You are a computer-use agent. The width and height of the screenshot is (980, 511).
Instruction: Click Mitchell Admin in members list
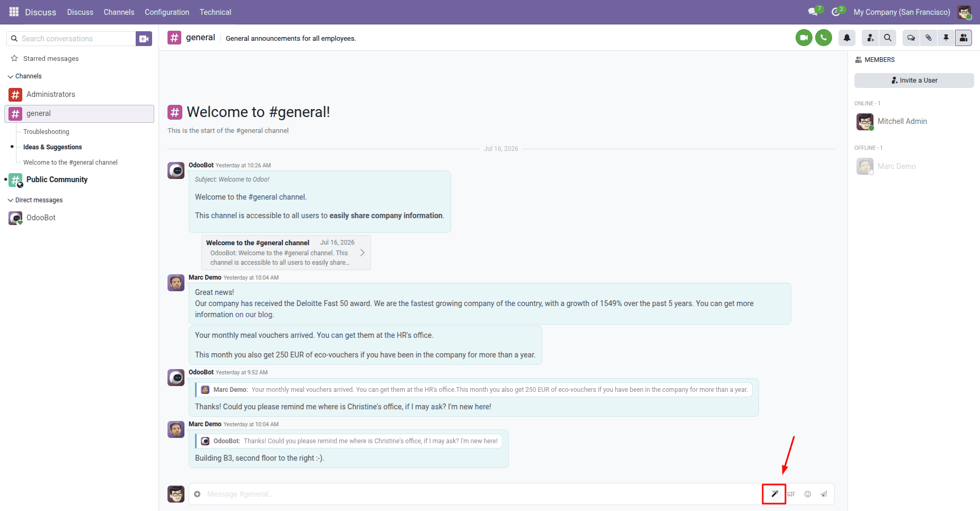point(902,121)
